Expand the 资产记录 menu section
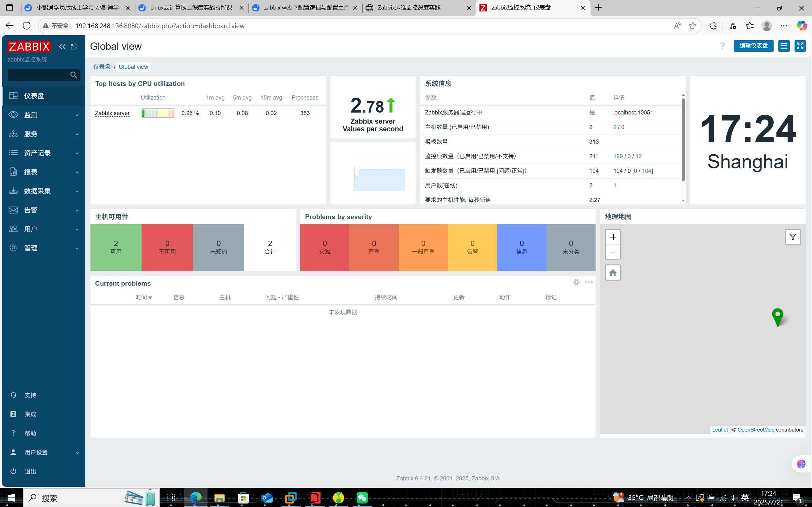The width and height of the screenshot is (812, 507). pyautogui.click(x=43, y=153)
